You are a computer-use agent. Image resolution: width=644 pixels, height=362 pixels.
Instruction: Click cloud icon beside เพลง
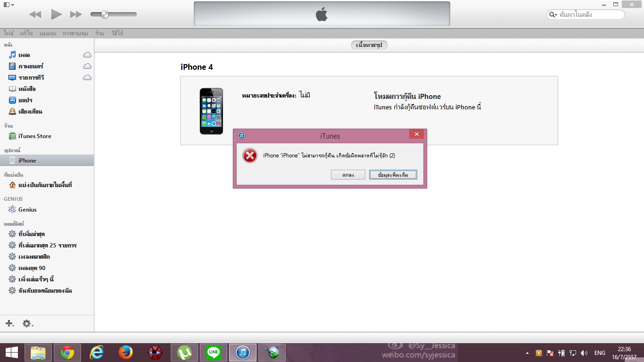[x=87, y=55]
